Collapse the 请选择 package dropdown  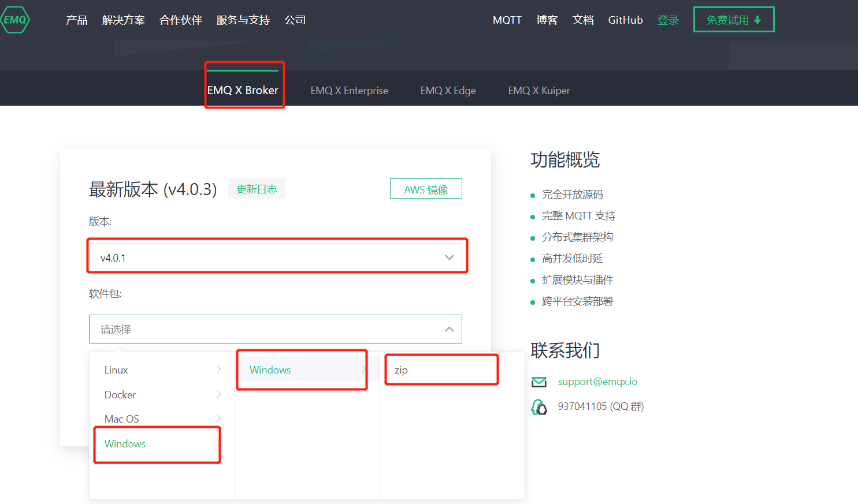click(x=276, y=329)
